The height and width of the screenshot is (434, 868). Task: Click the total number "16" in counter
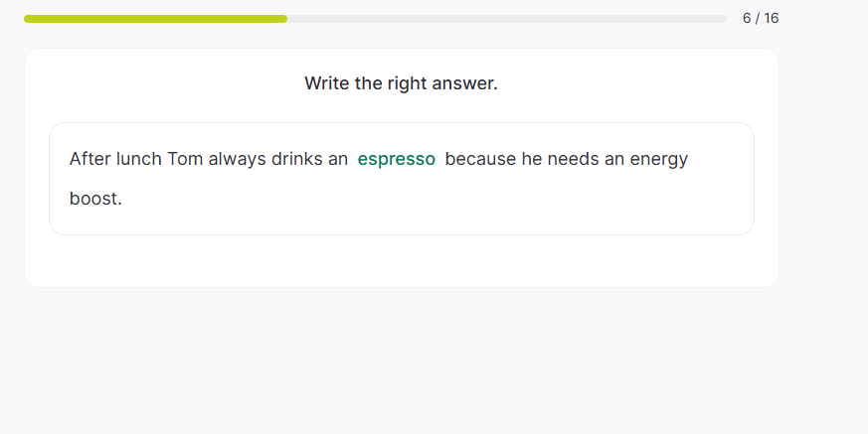(x=770, y=19)
